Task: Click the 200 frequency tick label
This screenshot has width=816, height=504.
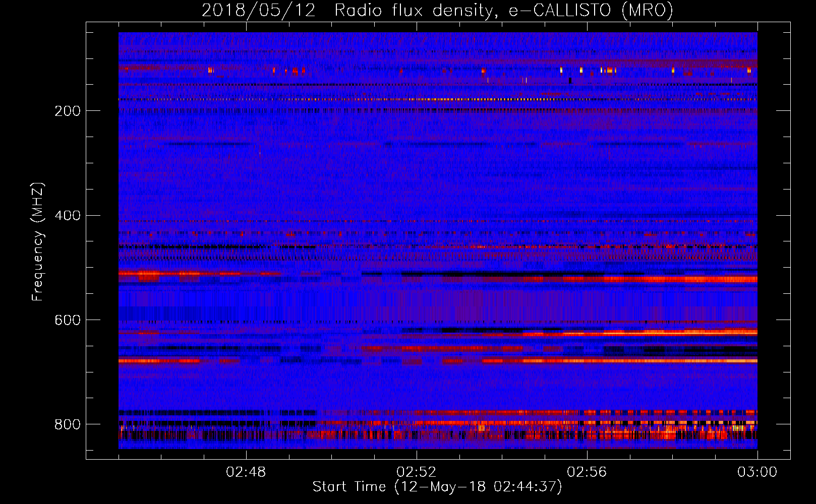Action: (68, 111)
